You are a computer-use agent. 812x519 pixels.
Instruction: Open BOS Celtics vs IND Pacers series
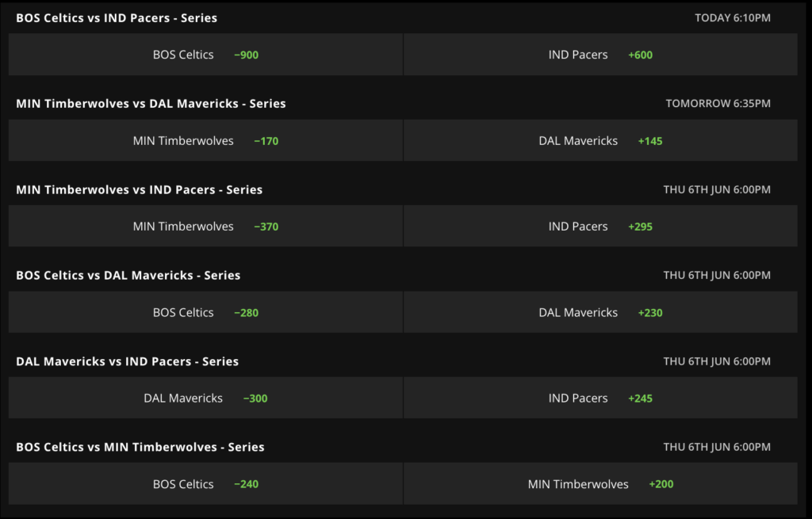coord(117,17)
